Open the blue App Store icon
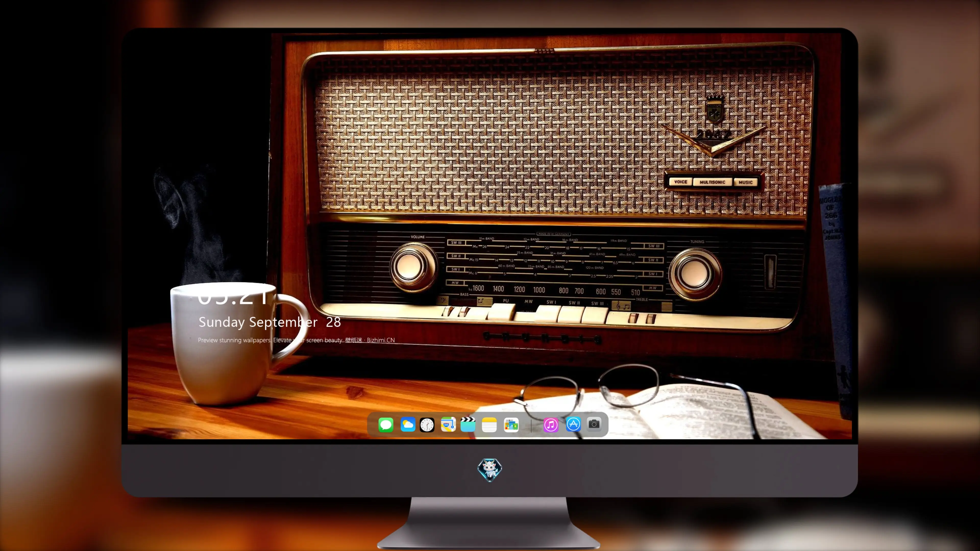 click(x=573, y=424)
